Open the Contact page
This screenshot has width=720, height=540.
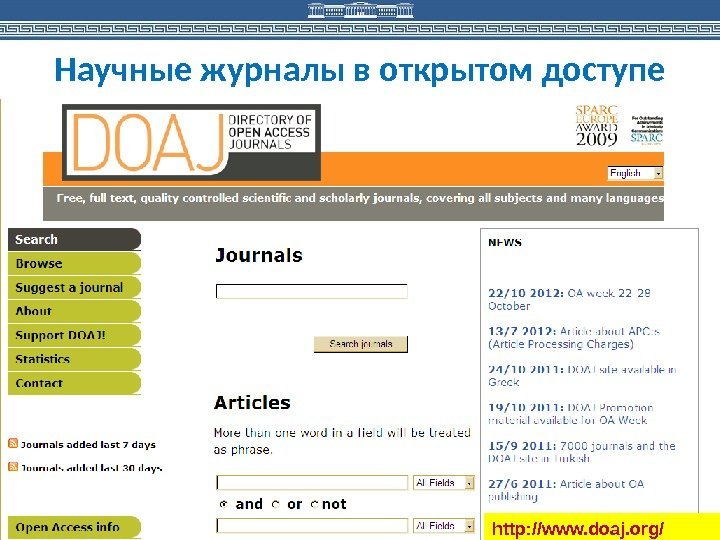click(74, 383)
